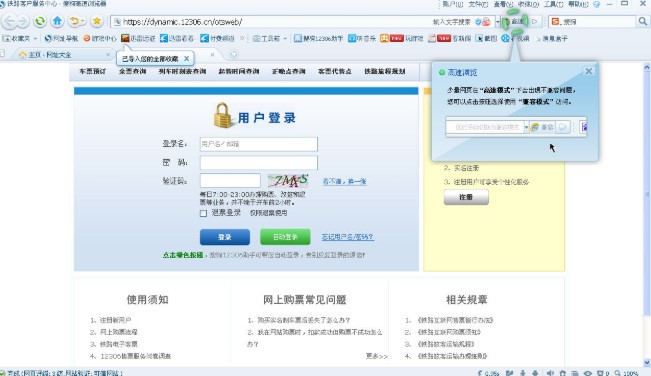Click the 登录名 username input field
Screen dimensions: 651x376
259,144
